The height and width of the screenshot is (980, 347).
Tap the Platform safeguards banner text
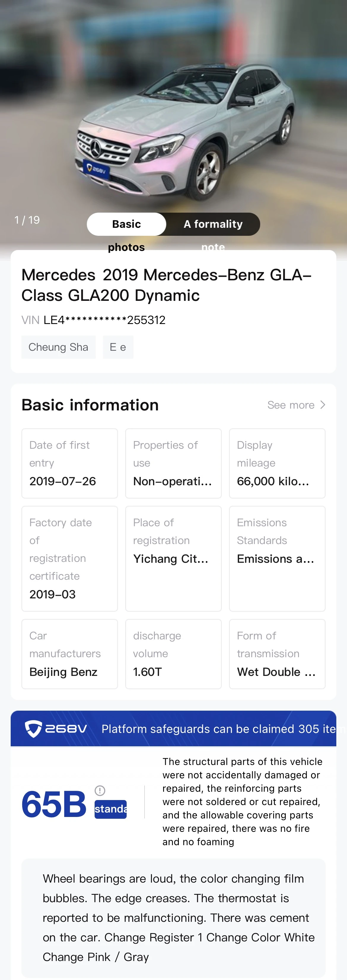point(219,728)
